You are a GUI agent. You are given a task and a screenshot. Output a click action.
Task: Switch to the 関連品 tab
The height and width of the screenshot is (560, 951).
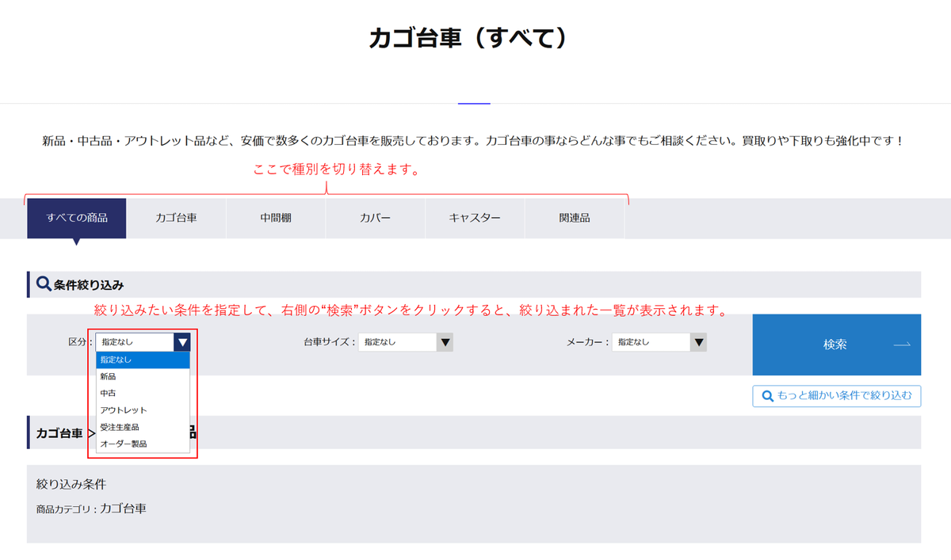click(x=574, y=218)
